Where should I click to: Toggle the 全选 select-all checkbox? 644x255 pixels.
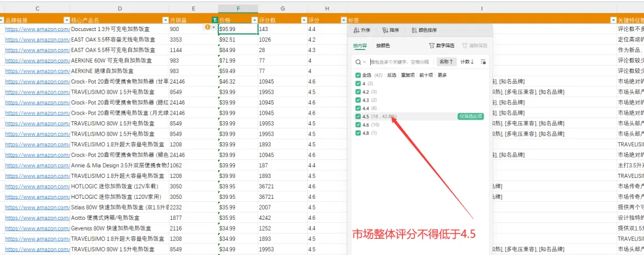tap(358, 75)
